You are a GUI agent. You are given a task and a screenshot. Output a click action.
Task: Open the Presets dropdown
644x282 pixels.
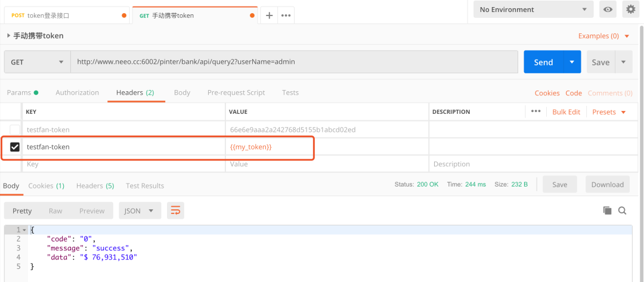click(609, 112)
